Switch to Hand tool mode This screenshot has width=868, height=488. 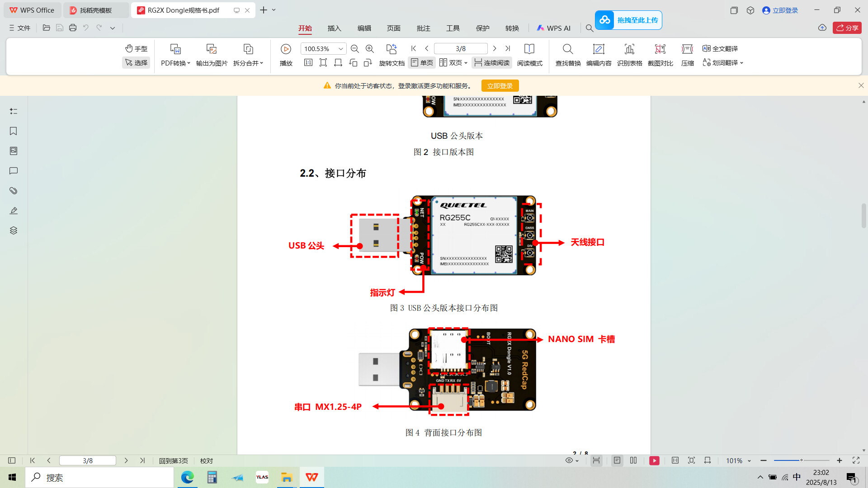coord(136,48)
